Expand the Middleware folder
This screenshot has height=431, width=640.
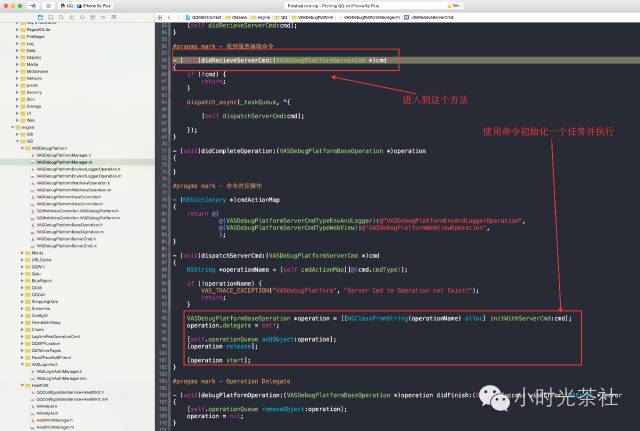pos(17,71)
